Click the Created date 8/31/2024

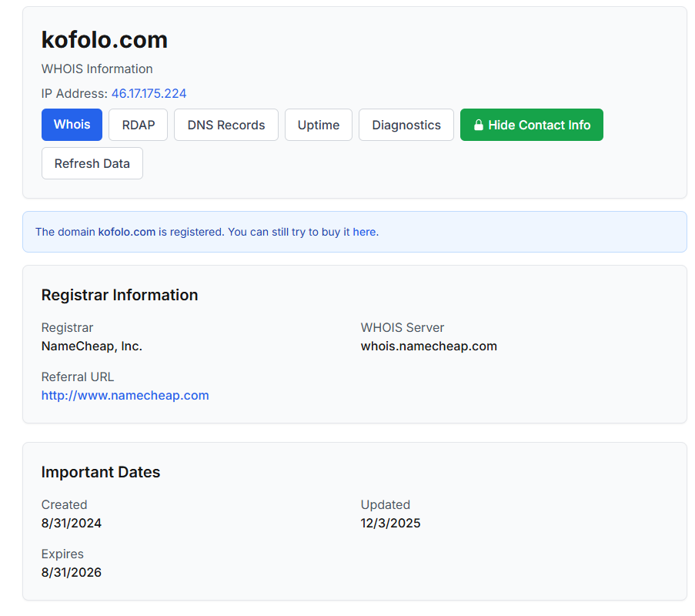coord(72,523)
